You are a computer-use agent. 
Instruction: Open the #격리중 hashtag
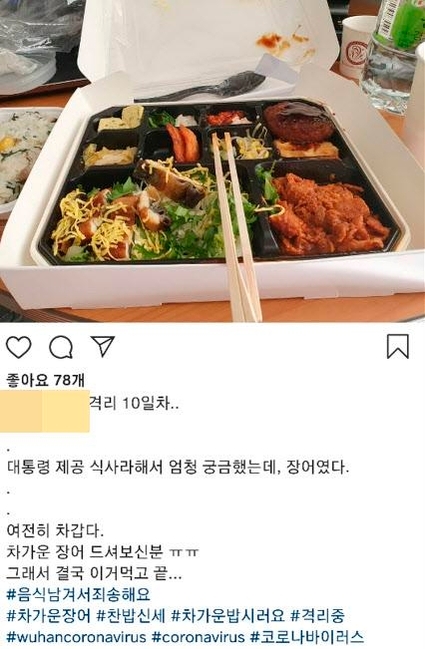(317, 616)
